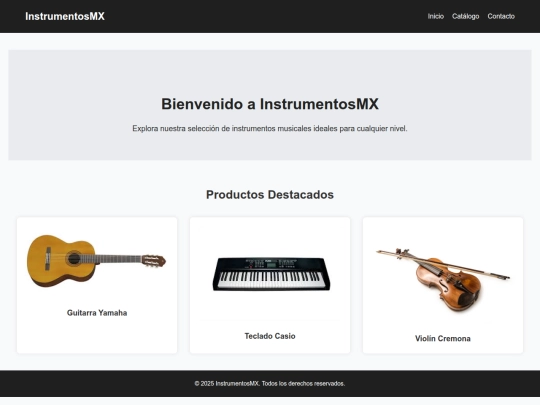Click the Productos Destacados section heading

click(270, 195)
